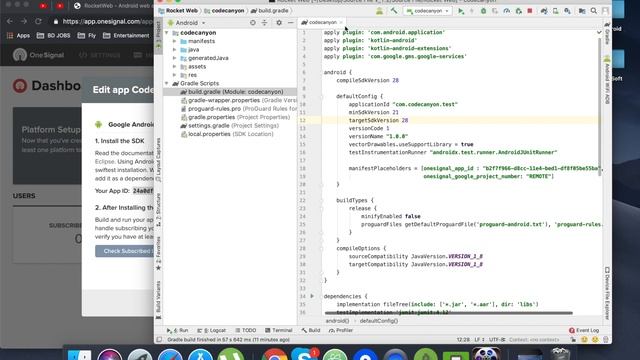Open the Profile app gauge icon
The width and height of the screenshot is (640, 360).
(507, 11)
